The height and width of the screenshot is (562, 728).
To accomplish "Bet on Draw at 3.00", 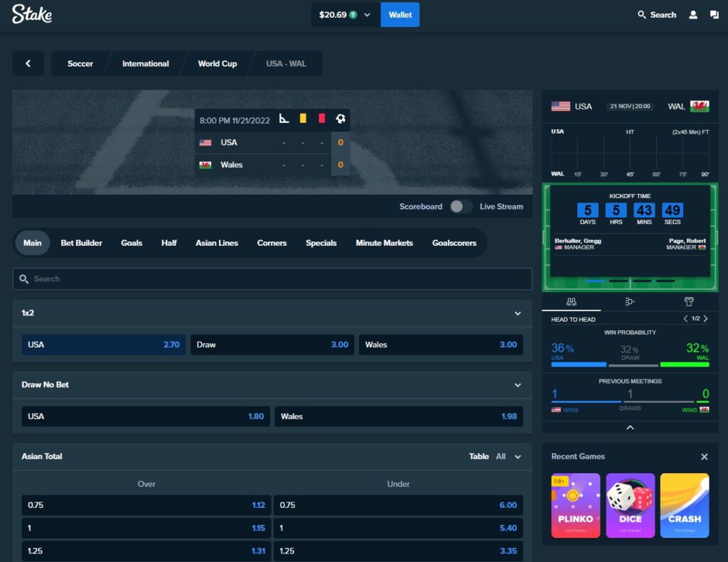I will [x=272, y=345].
